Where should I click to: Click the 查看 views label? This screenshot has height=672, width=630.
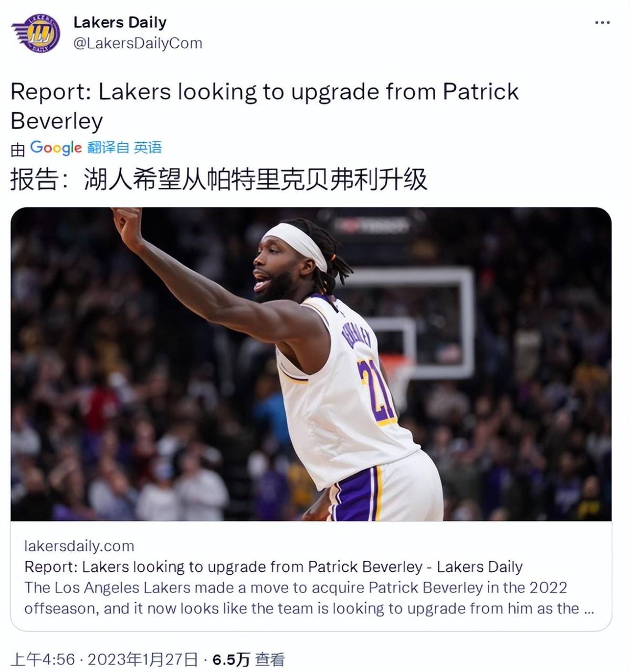point(270,659)
